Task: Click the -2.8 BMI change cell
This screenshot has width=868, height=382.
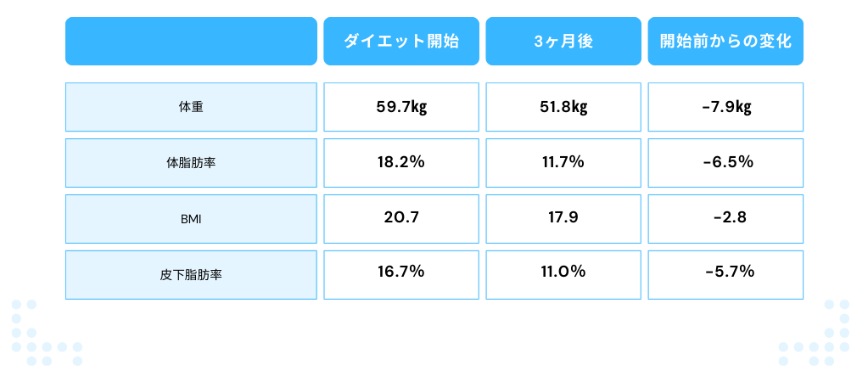Action: click(725, 218)
